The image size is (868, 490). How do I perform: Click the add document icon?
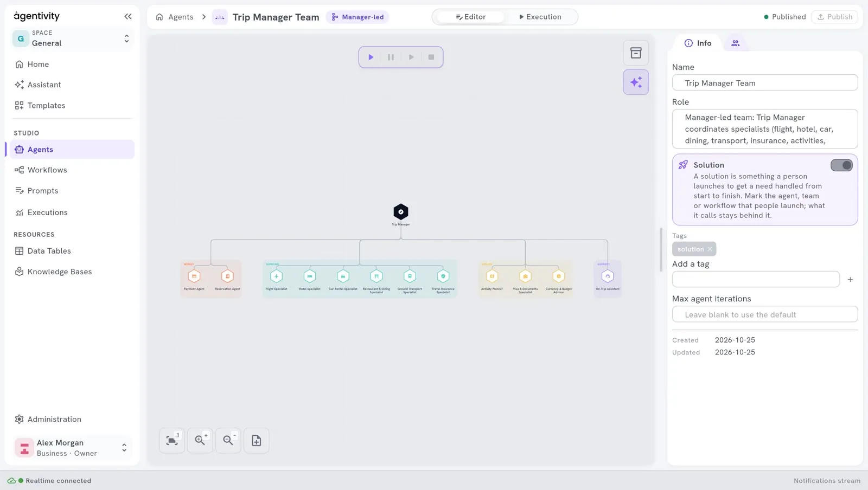[x=257, y=441]
